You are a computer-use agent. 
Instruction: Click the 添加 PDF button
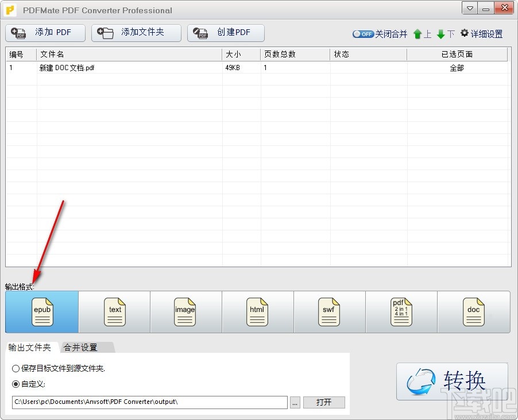45,33
